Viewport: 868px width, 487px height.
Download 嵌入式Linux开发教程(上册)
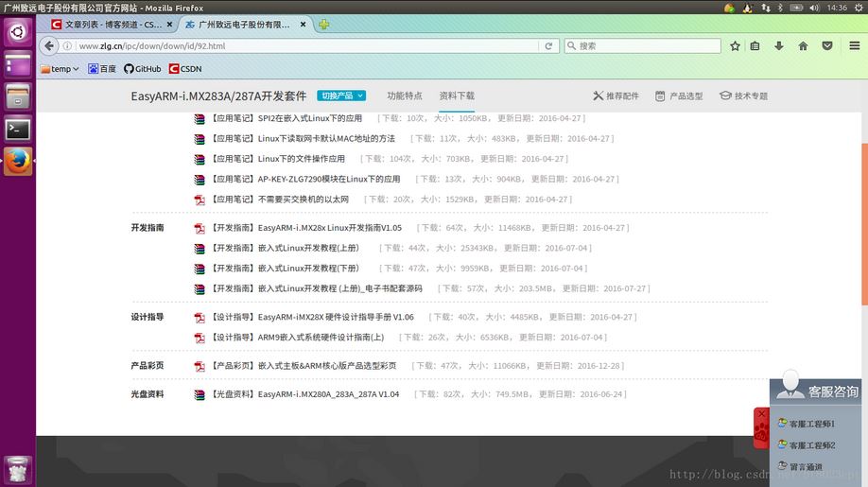(286, 248)
